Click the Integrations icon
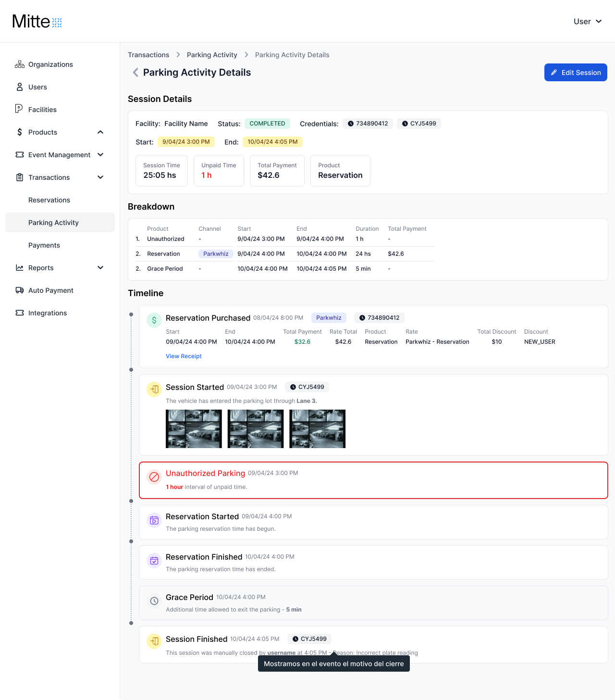Image resolution: width=615 pixels, height=700 pixels. [20, 313]
